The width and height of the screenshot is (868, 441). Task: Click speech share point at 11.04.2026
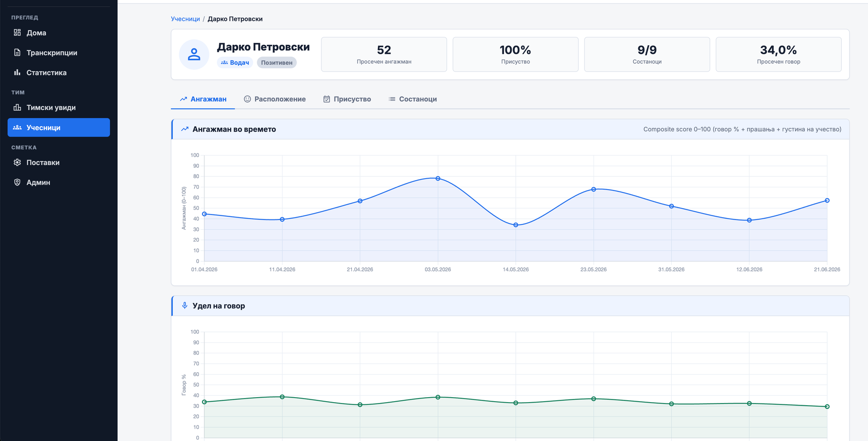pos(282,397)
